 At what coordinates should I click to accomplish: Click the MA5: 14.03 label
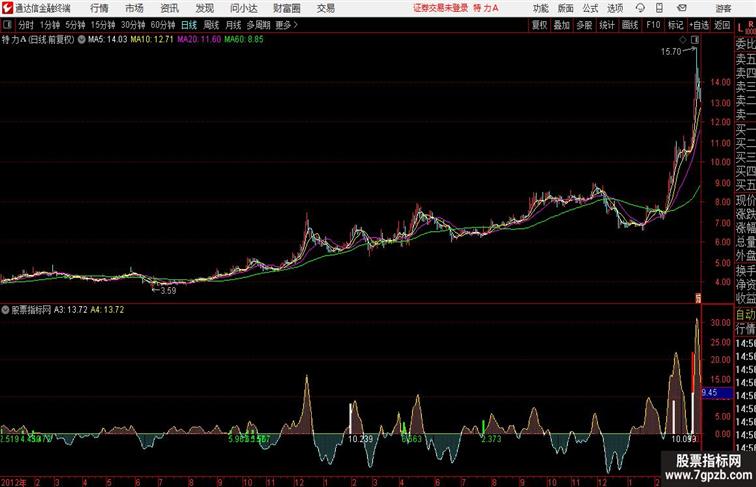[x=107, y=40]
